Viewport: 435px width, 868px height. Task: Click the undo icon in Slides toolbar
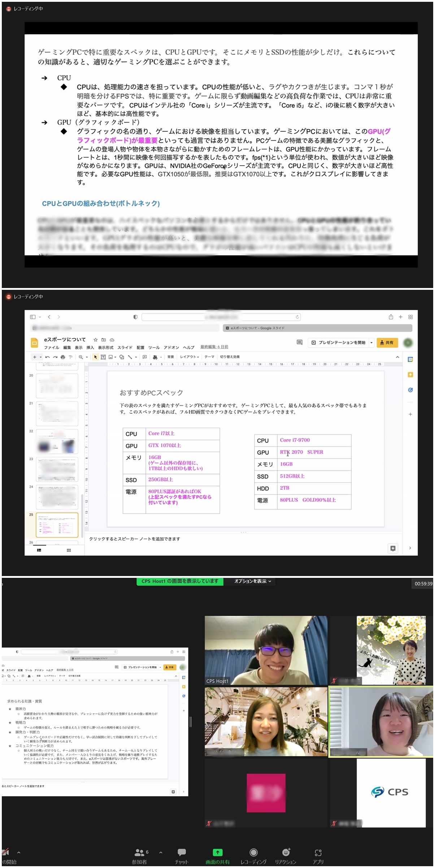coord(47,357)
